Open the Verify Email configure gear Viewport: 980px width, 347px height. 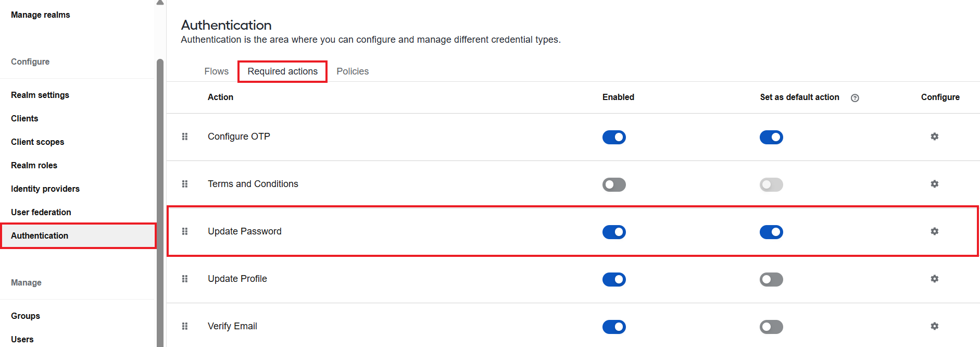click(x=935, y=326)
